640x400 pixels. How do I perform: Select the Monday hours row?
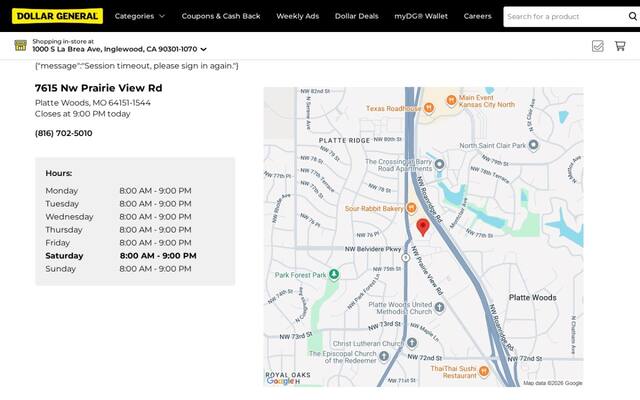[x=118, y=191]
